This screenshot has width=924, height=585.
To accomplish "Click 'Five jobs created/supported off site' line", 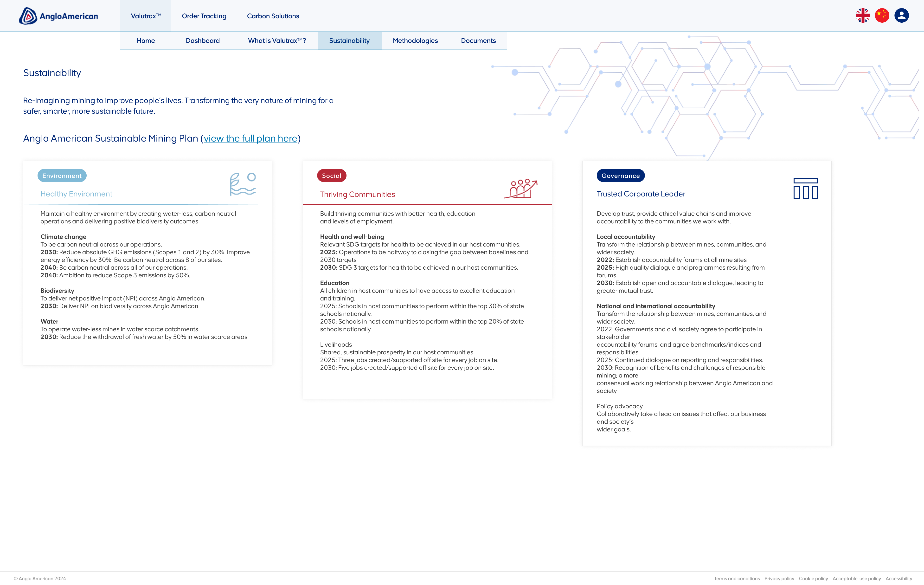I will tap(407, 368).
